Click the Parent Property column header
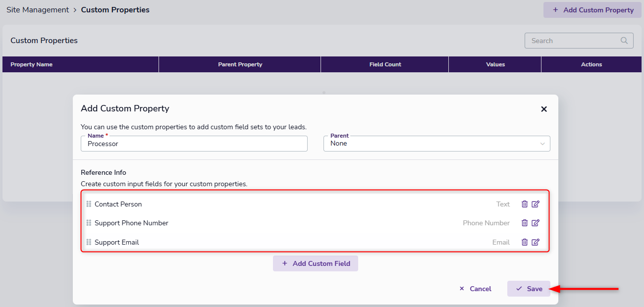Viewport: 644px width, 307px height. (240, 64)
